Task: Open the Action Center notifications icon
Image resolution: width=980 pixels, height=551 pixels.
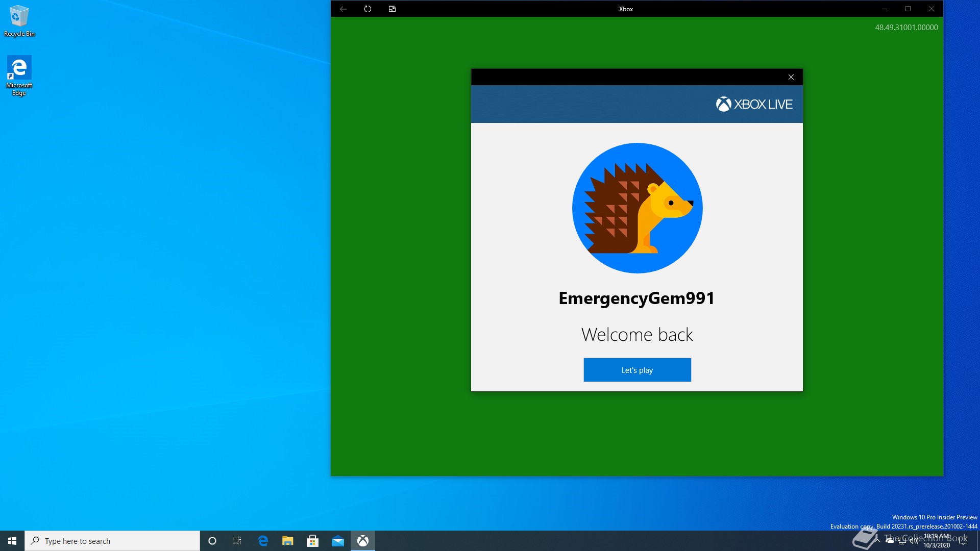Action: point(963,541)
